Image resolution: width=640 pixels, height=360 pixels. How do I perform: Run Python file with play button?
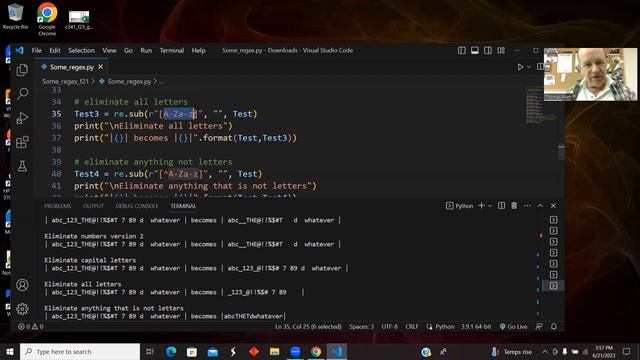tap(520, 67)
